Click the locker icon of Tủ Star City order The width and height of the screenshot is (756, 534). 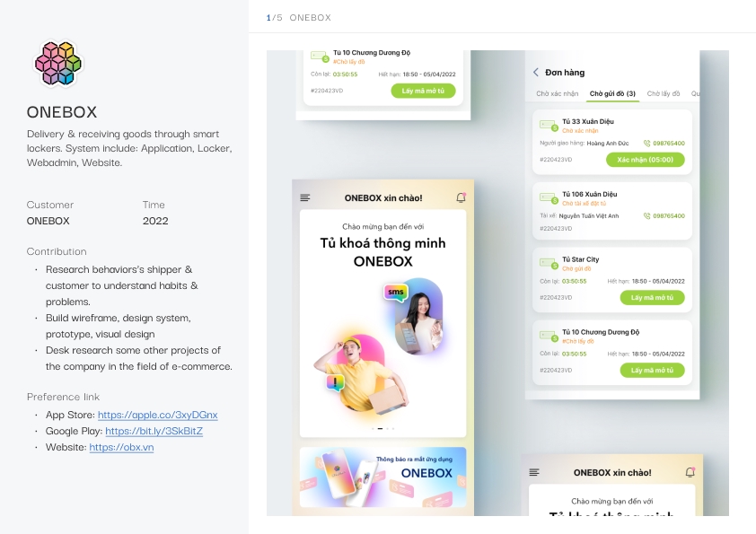[549, 264]
